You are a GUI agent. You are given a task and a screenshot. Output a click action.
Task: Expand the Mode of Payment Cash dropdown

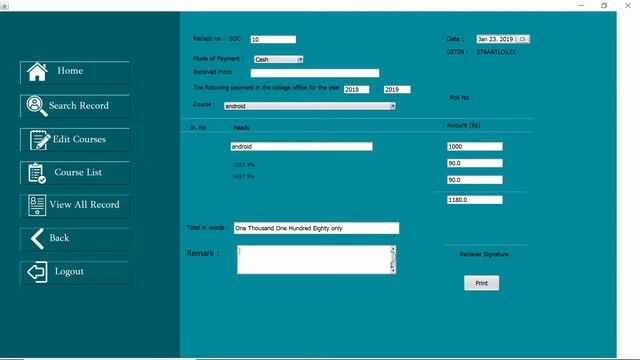(x=300, y=59)
